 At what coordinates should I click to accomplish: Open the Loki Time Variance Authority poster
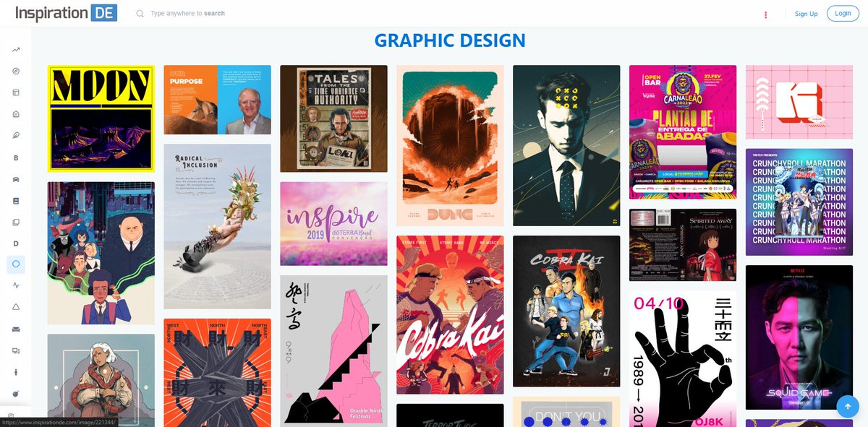(x=333, y=118)
